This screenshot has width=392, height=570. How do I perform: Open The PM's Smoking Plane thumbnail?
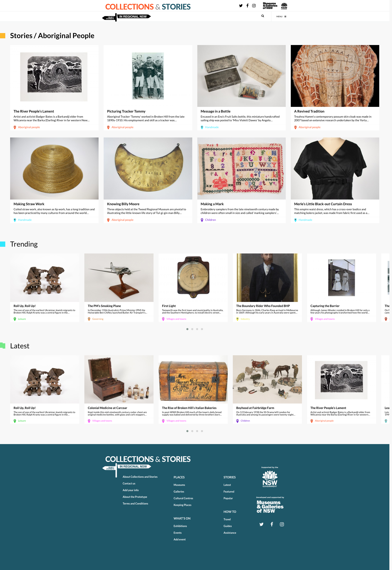pos(119,278)
